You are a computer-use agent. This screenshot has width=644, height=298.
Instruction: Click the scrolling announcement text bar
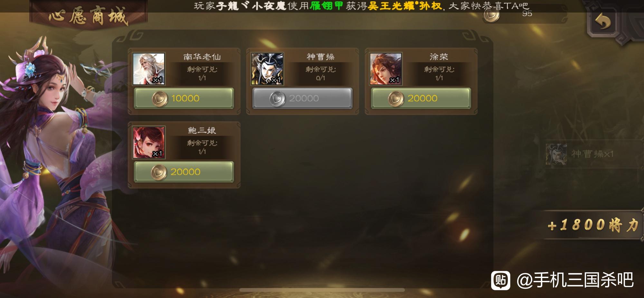click(x=361, y=6)
